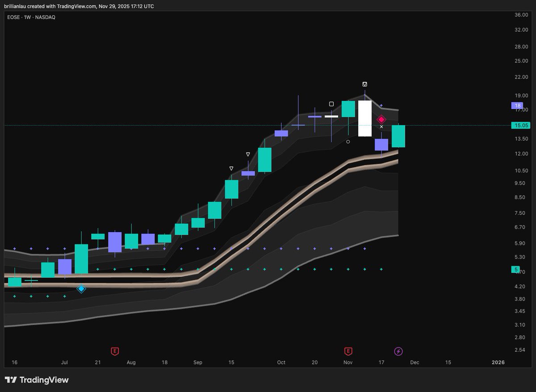Click the red diamond signal marker near November peak

pos(381,119)
